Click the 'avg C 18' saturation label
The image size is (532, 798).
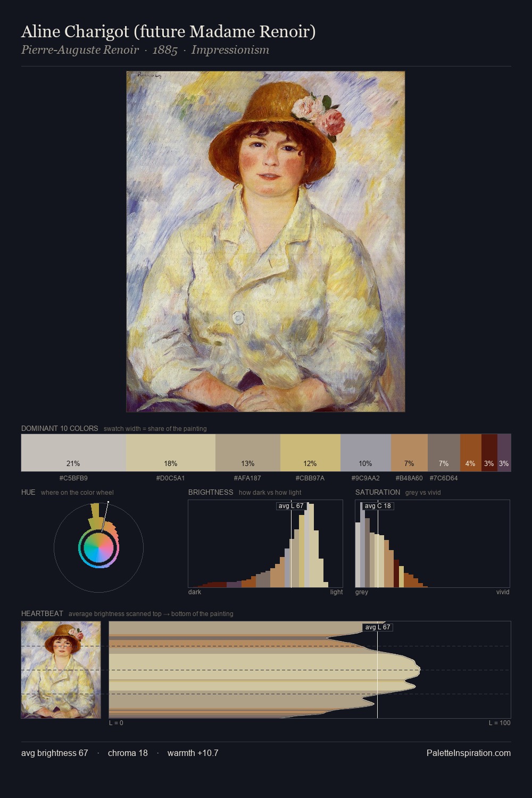coord(378,506)
